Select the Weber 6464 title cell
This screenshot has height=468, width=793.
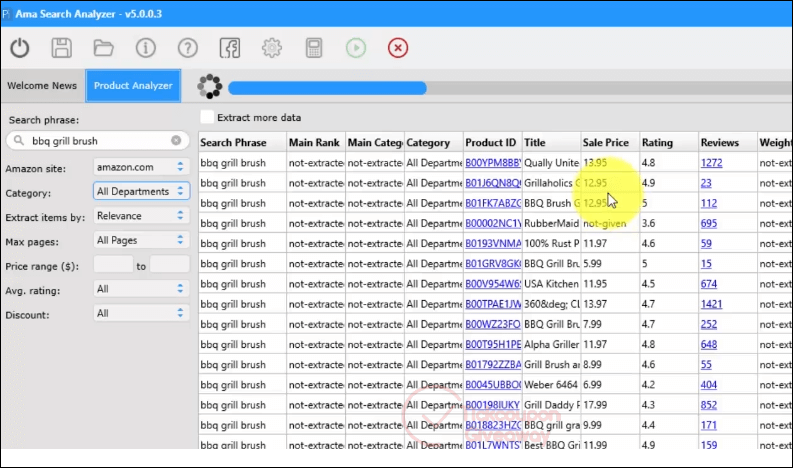[x=551, y=385]
